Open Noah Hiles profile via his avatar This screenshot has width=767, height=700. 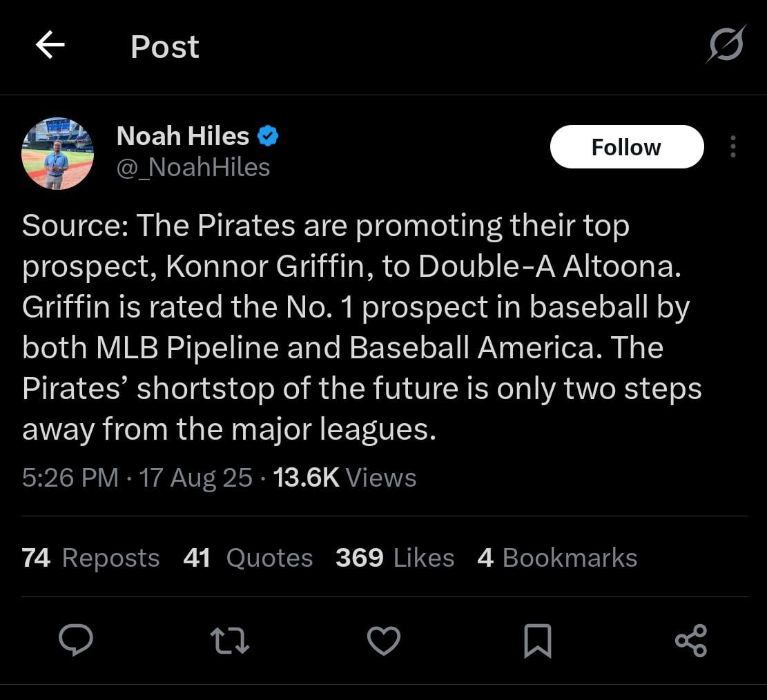tap(57, 153)
